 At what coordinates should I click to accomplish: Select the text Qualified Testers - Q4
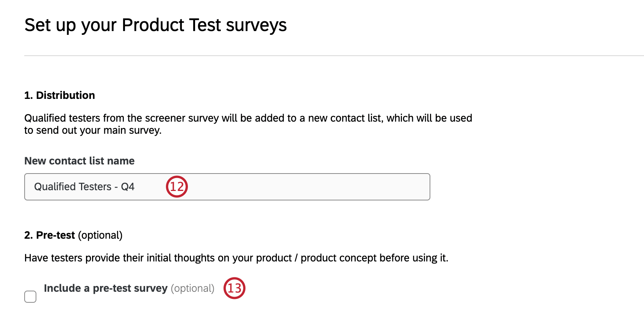(x=84, y=186)
